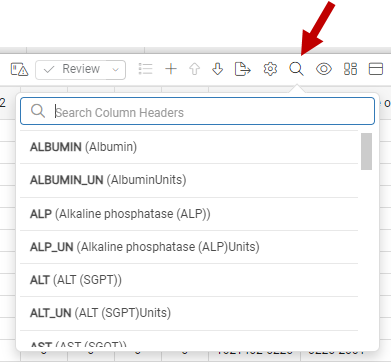Click the column list scrollbar thumb
Image resolution: width=391 pixels, height=362 pixels.
tap(366, 151)
